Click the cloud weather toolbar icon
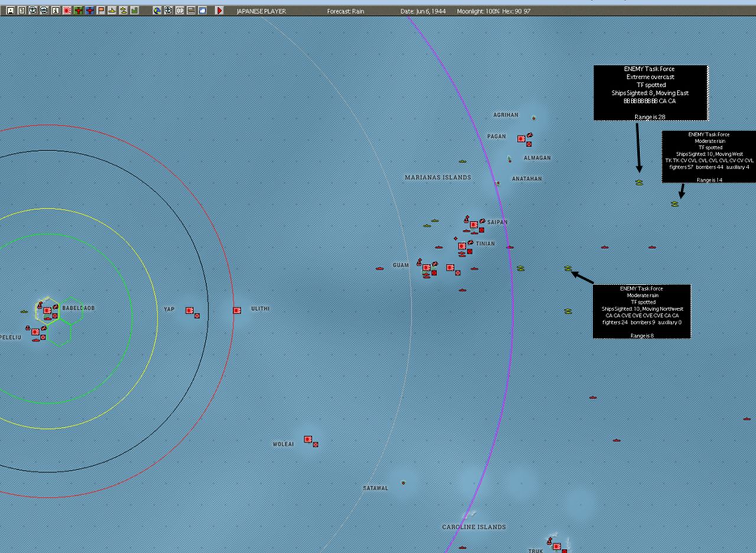 (x=202, y=11)
